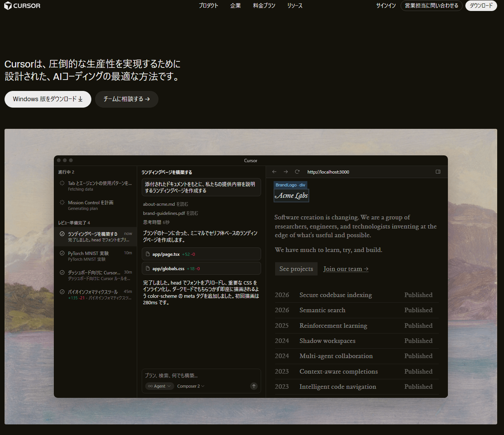504x435 pixels.
Task: Reload the localhost preview page
Action: pyautogui.click(x=297, y=172)
